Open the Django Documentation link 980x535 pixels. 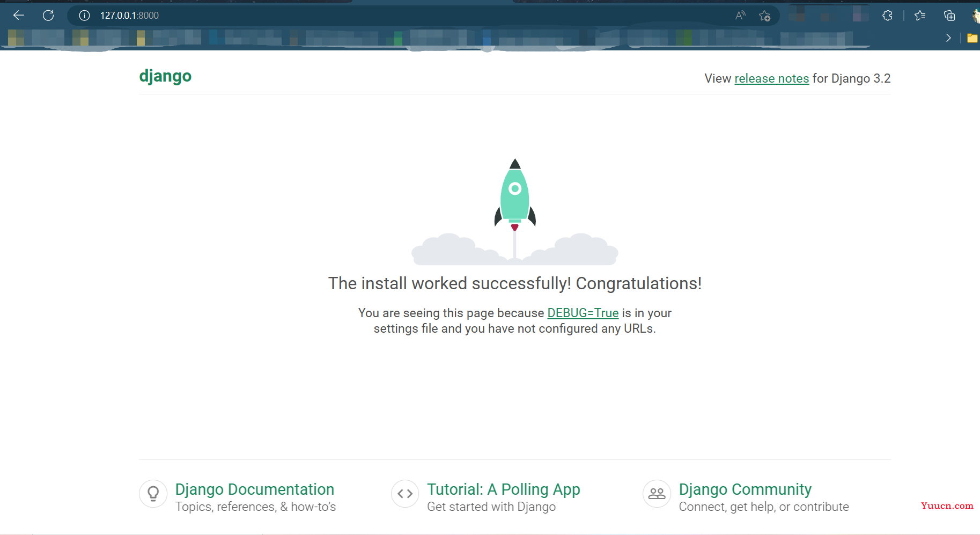(x=255, y=489)
